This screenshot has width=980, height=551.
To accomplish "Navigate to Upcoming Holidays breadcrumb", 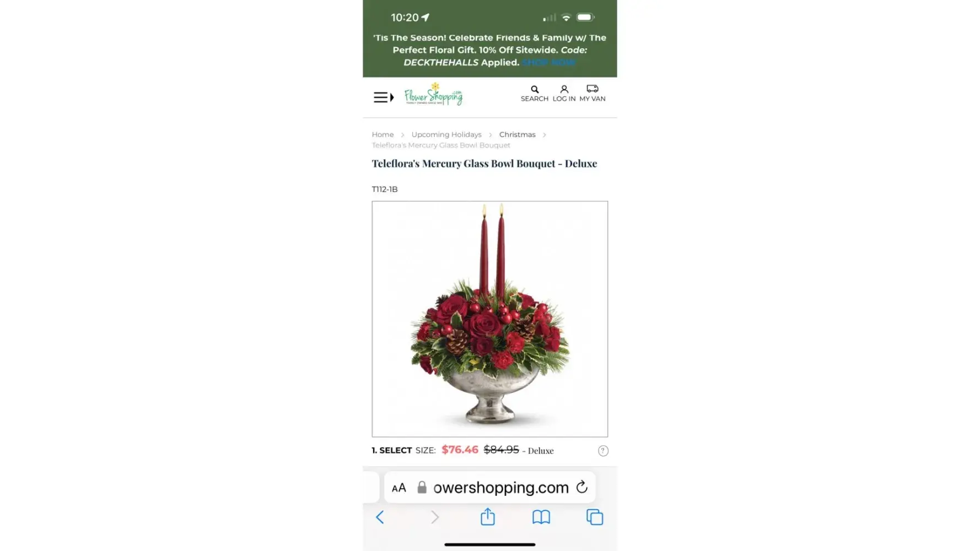I will [x=446, y=134].
